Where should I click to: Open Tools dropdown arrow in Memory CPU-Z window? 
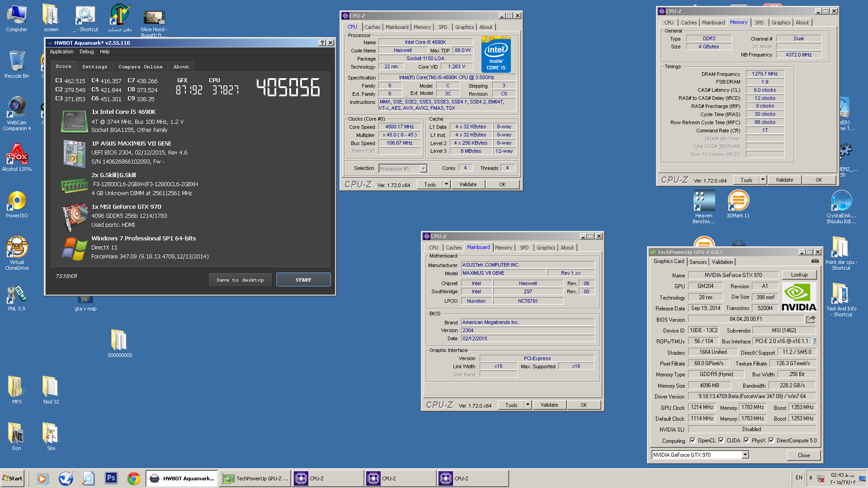click(763, 180)
